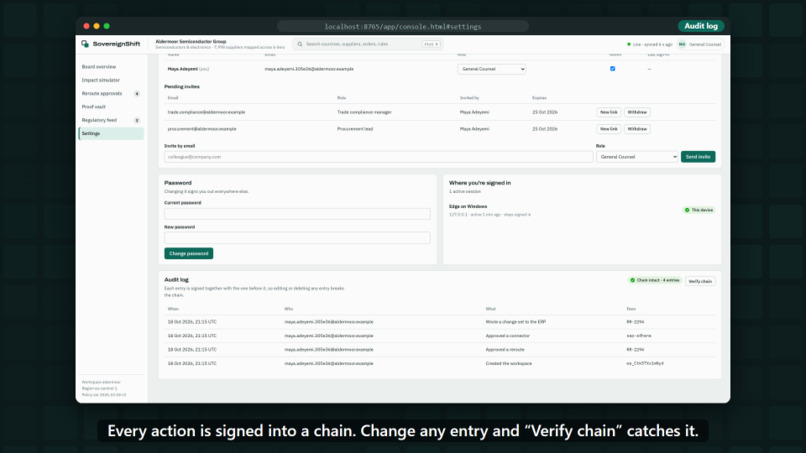The width and height of the screenshot is (806, 453).
Task: Click the search magnifier icon
Action: click(300, 44)
